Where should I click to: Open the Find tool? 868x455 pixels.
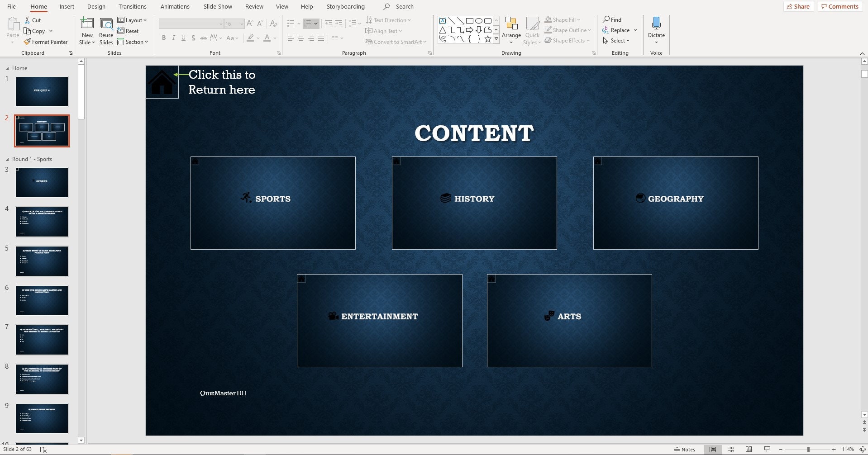point(612,19)
